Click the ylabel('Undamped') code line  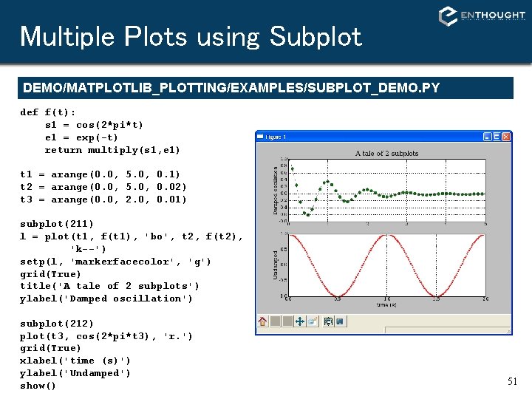click(x=75, y=373)
